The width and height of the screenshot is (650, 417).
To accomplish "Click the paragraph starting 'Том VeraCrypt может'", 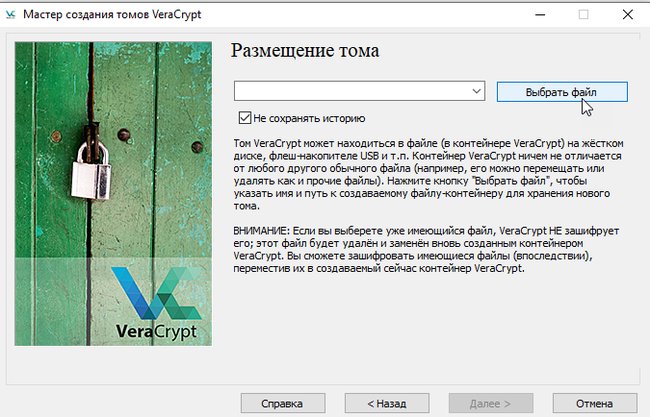I will tap(428, 175).
